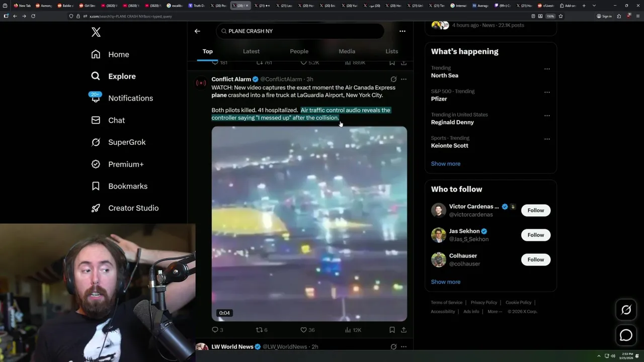Image resolution: width=644 pixels, height=362 pixels.
Task: Open Windows system tray volume icon
Action: pos(613,356)
